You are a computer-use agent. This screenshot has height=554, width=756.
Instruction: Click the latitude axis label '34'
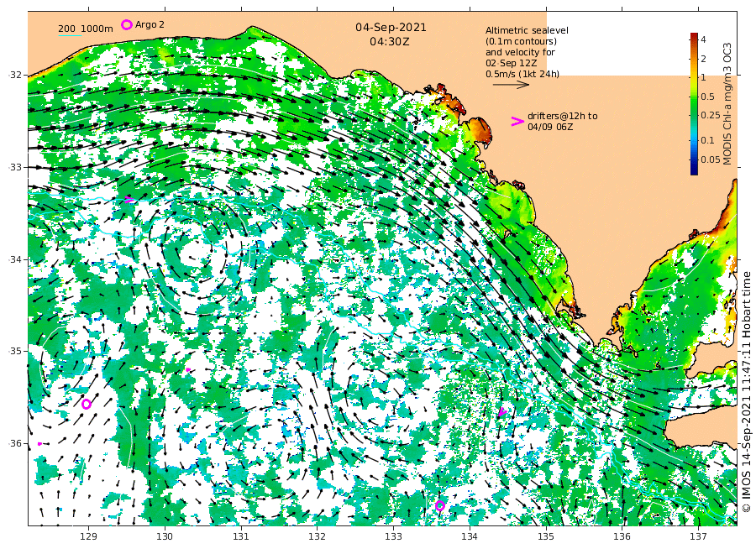(17, 259)
